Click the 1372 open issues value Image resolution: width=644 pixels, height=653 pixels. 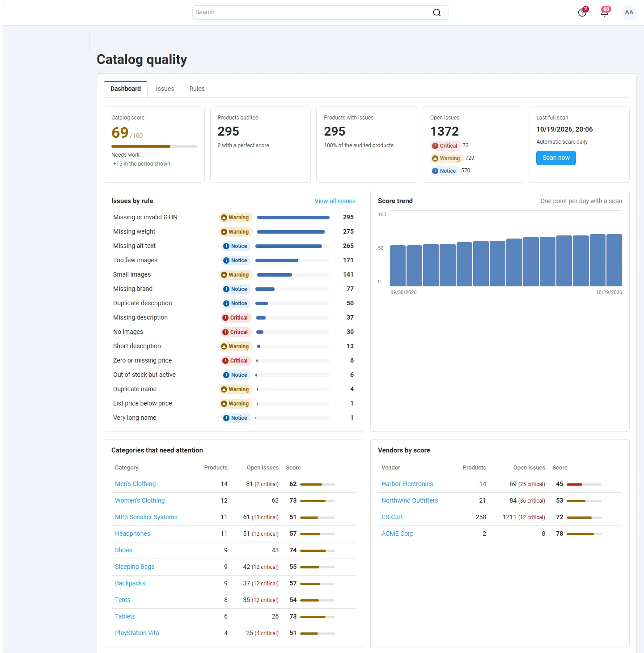pos(445,132)
